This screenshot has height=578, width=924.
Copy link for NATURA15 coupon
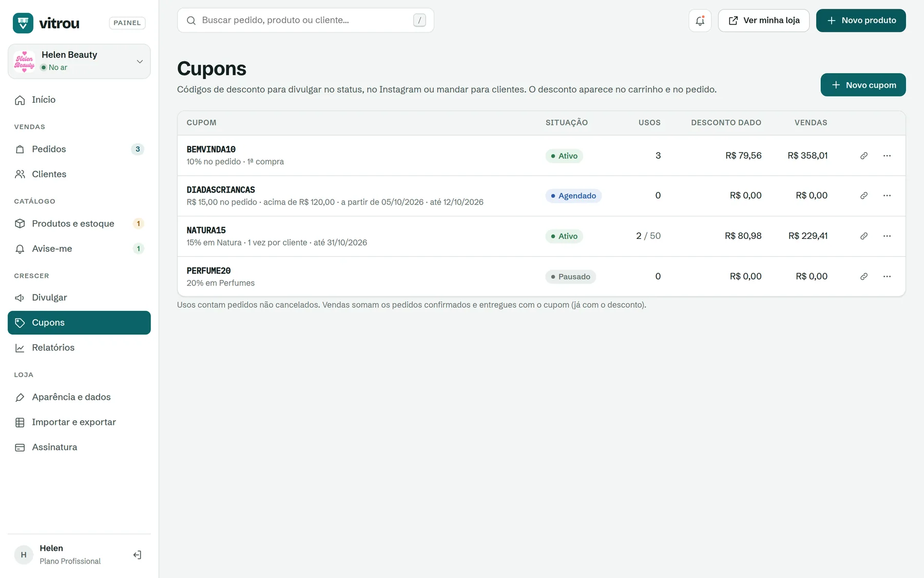[x=864, y=236]
